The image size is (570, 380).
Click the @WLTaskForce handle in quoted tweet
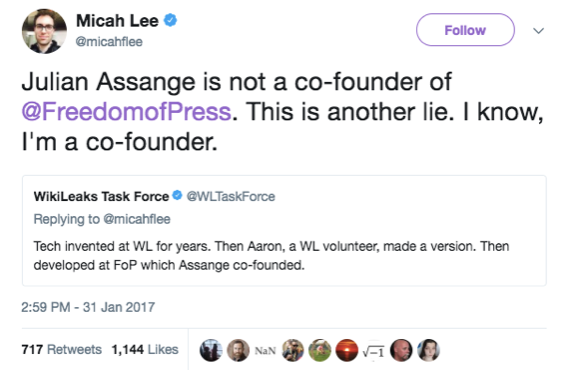pyautogui.click(x=231, y=196)
